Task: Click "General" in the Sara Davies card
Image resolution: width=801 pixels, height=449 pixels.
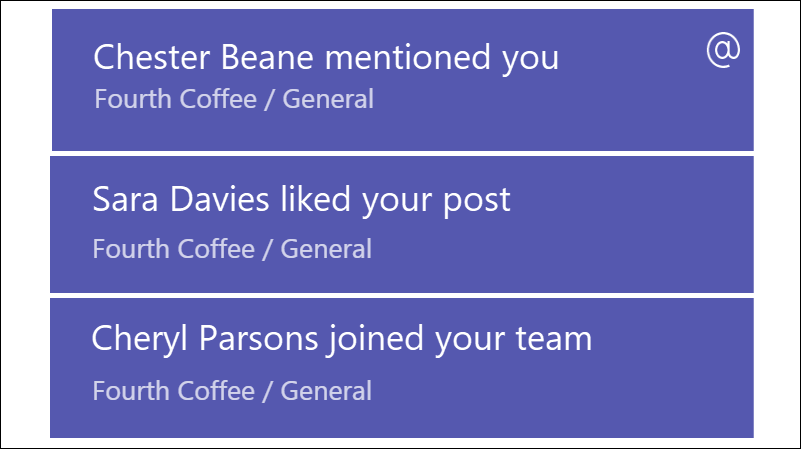Action: tap(326, 249)
